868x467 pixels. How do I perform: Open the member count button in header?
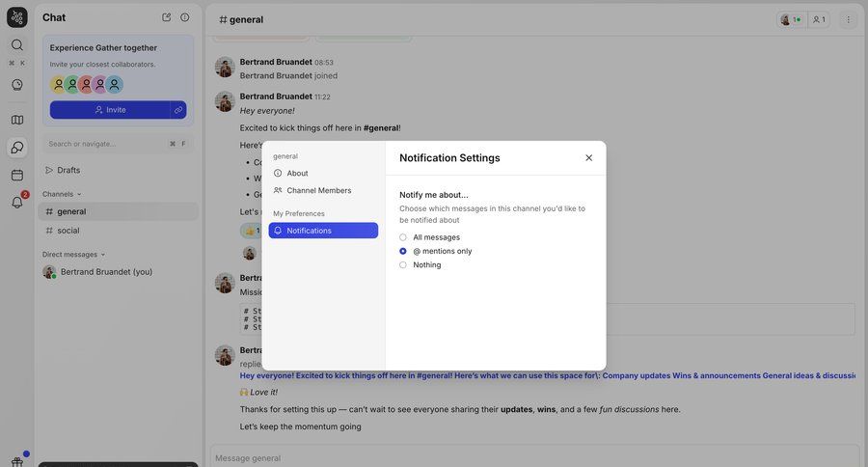[x=819, y=19]
